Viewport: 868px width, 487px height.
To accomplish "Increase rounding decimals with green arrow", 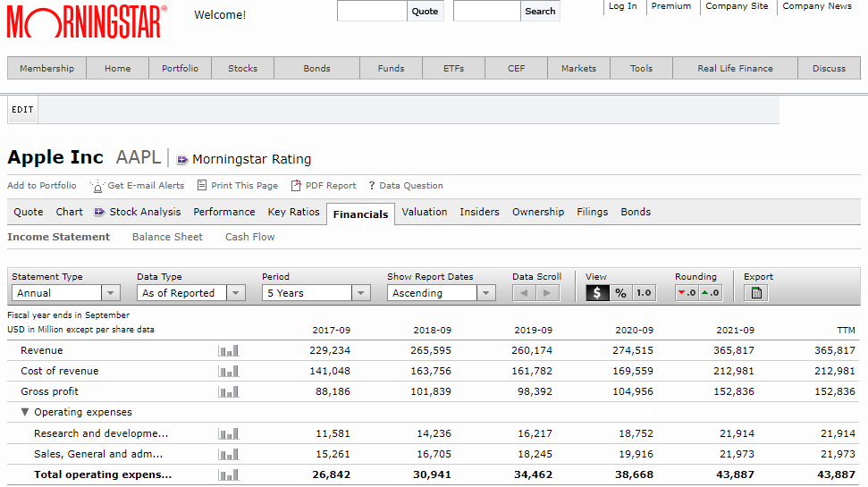I will [x=711, y=293].
